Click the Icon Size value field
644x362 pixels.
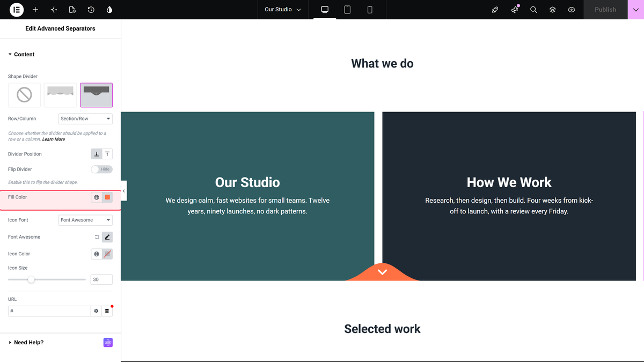[x=101, y=279]
